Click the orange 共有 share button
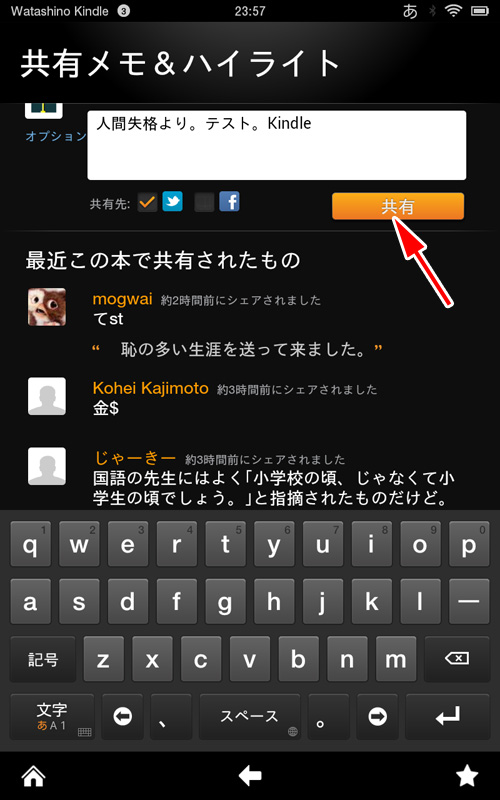This screenshot has width=500, height=800. (x=398, y=206)
